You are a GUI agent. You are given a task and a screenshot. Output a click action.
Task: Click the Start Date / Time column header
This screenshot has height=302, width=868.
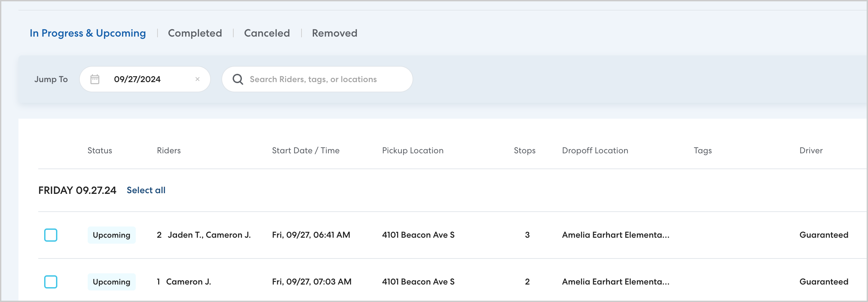(305, 150)
